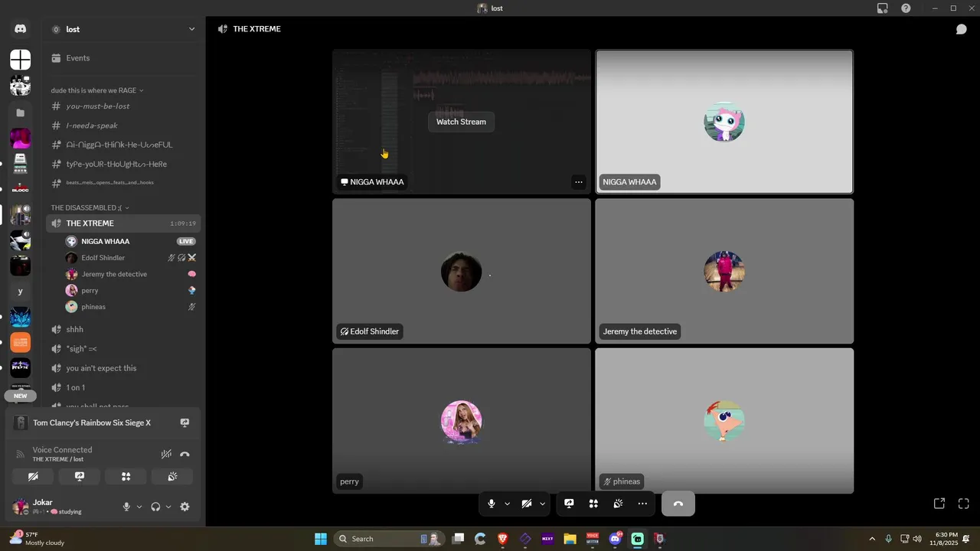
Task: Open Windows Start menu
Action: [321, 539]
